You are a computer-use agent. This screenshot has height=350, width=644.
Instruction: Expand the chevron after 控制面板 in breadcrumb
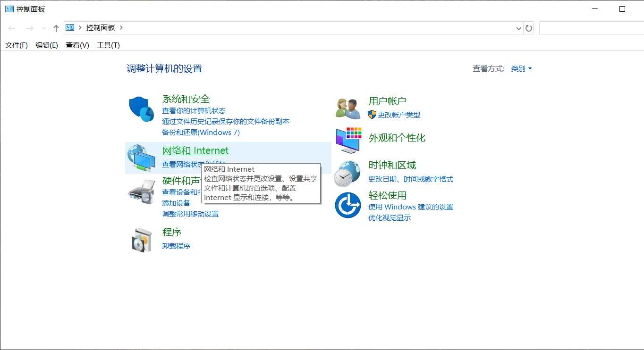tap(121, 27)
